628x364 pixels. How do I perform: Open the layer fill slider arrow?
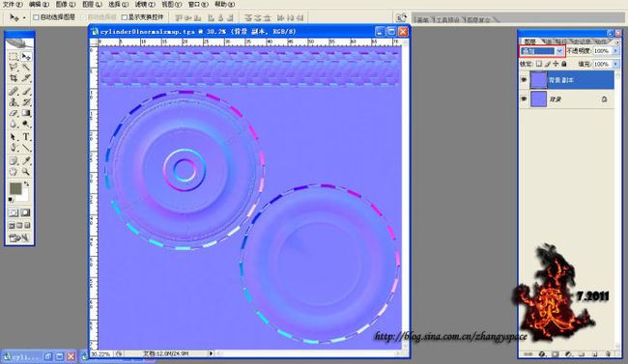click(x=615, y=64)
